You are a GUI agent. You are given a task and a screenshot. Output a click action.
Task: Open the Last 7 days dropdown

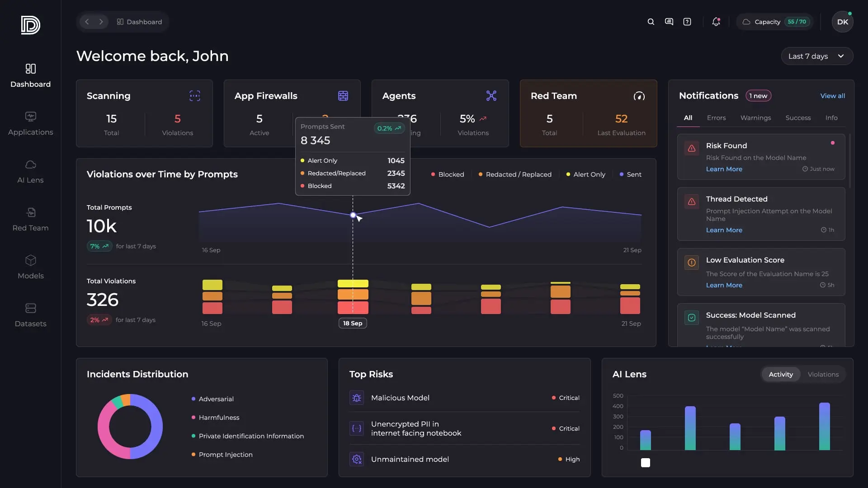point(817,56)
